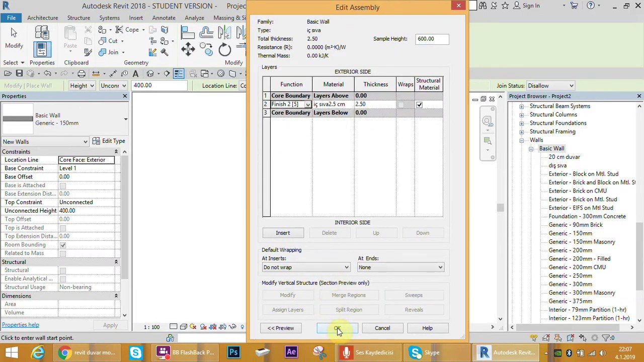Click the Default 3D View quick access icon
The image size is (644, 362).
pyautogui.click(x=150, y=73)
